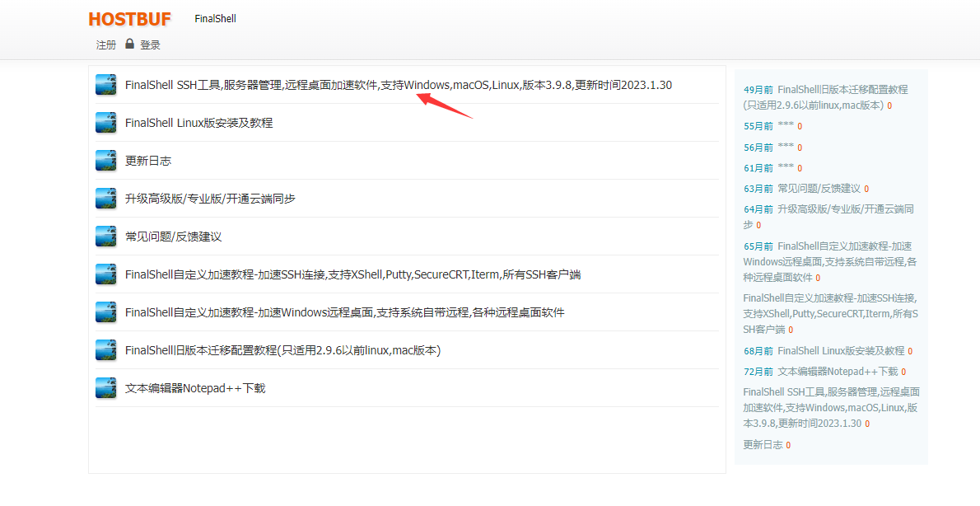Click the lock icon beside 登录
The image size is (980, 506).
(129, 44)
